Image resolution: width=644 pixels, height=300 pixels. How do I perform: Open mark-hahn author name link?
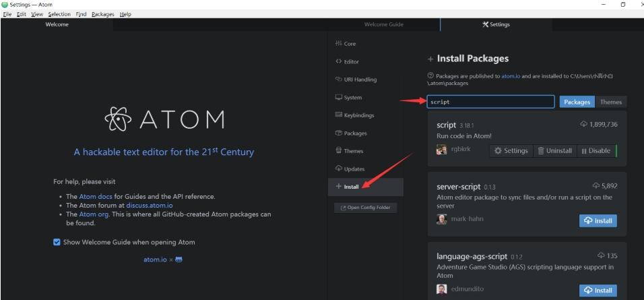pyautogui.click(x=467, y=218)
